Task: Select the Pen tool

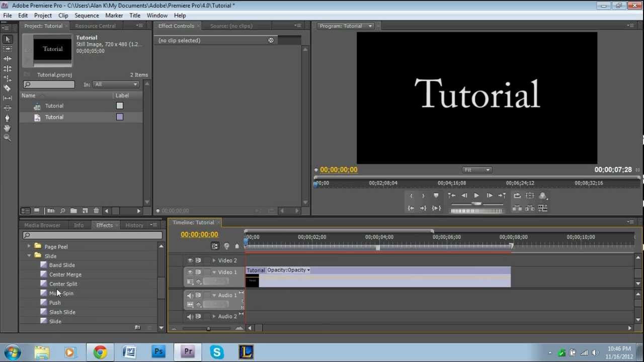Action: [x=8, y=118]
